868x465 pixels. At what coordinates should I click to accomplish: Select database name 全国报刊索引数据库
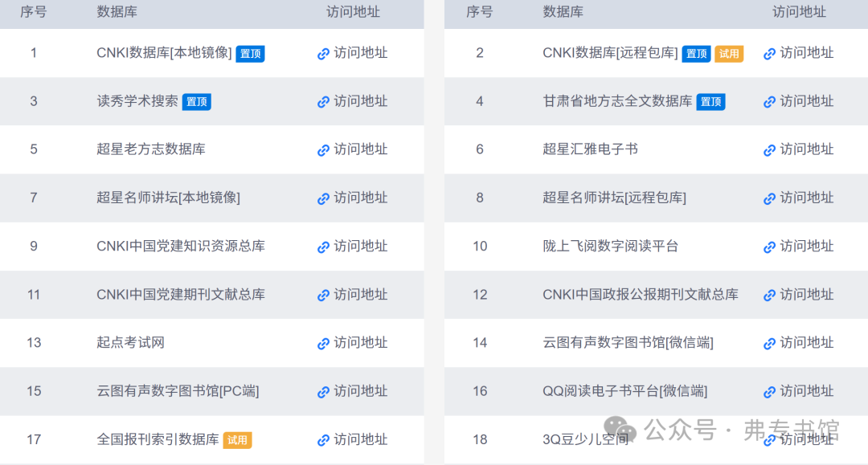[x=158, y=439]
